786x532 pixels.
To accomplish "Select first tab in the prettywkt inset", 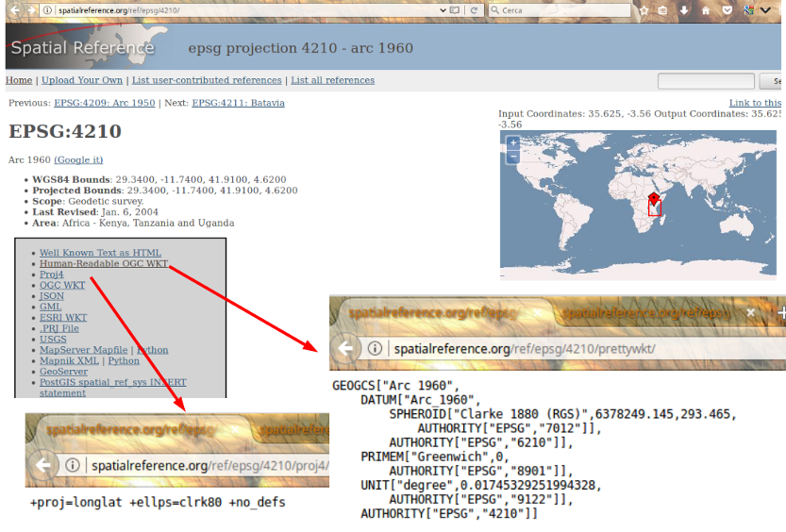I will [x=442, y=313].
